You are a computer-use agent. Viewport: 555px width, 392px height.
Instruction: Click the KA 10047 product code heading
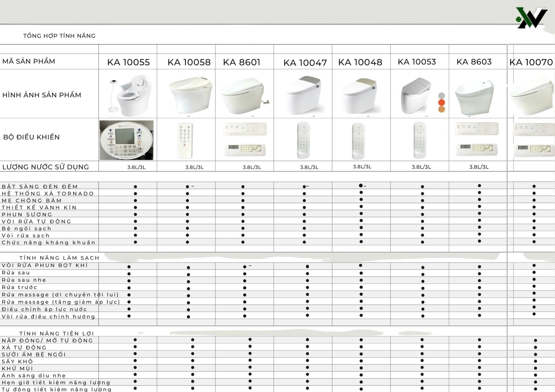click(305, 63)
